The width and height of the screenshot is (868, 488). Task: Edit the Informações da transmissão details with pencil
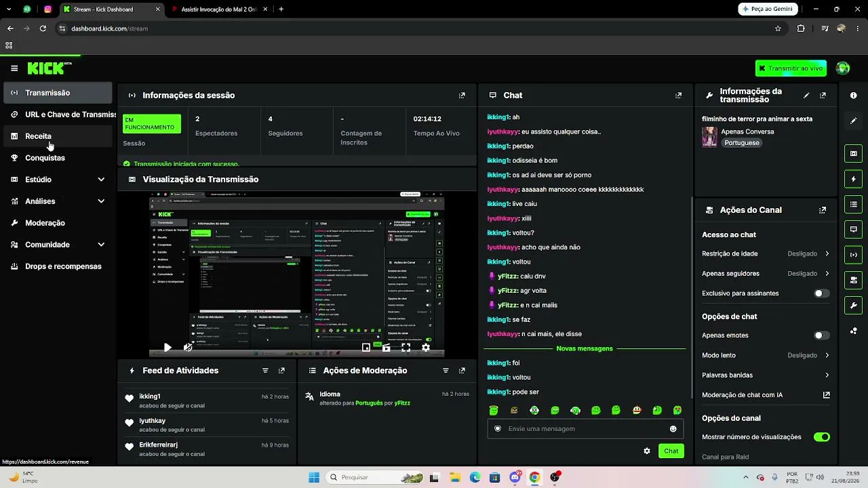(806, 96)
